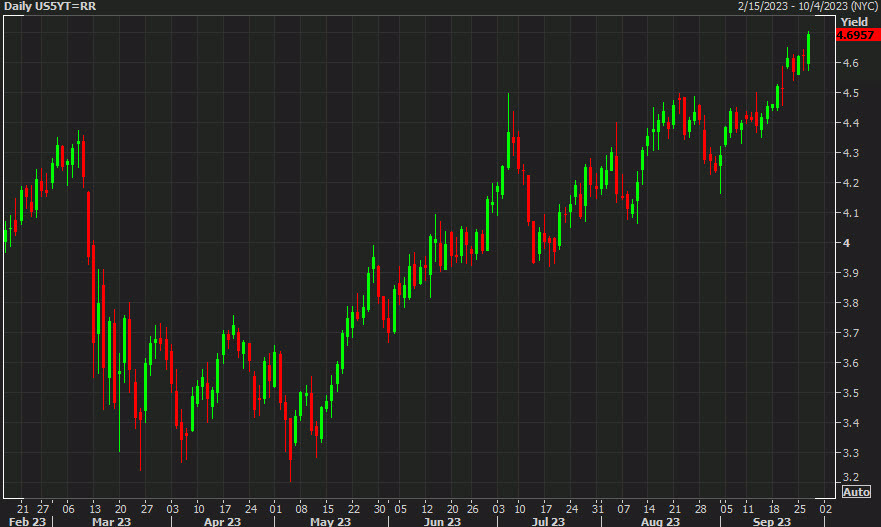This screenshot has width=881, height=527.
Task: Click the Auto scale button
Action: (x=856, y=492)
